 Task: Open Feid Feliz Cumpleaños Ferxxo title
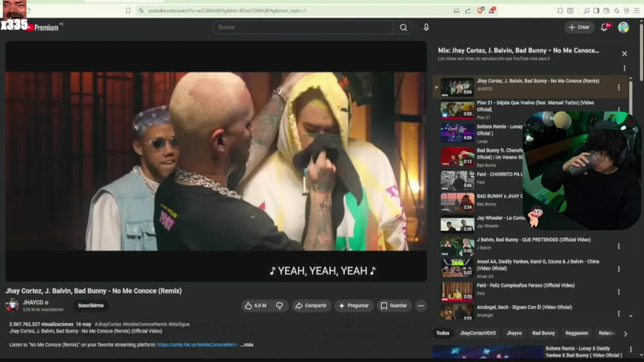pyautogui.click(x=526, y=286)
